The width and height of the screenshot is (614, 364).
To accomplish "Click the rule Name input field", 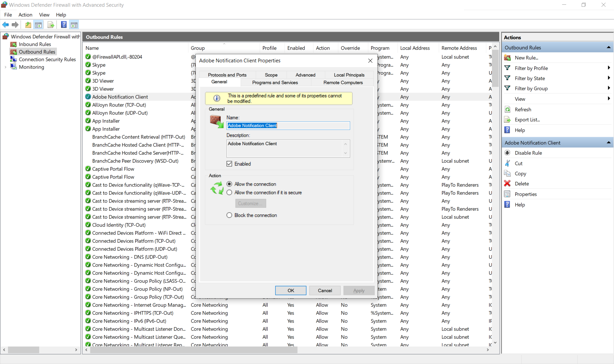I will coord(288,125).
